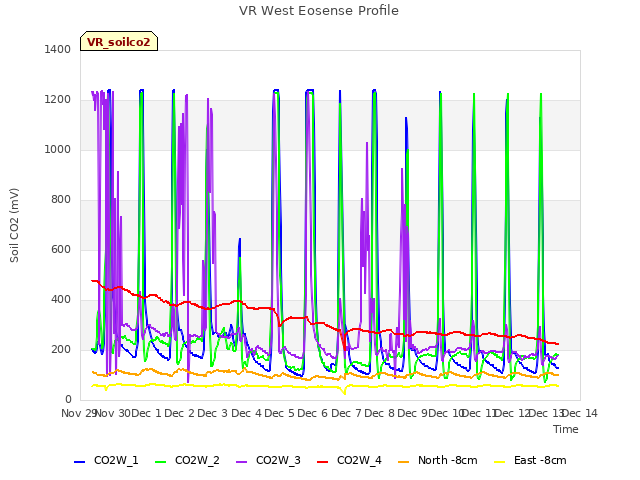Screen dimensions: 640x480
Task: Click the 0 y-axis tick label
Action: (68, 400)
